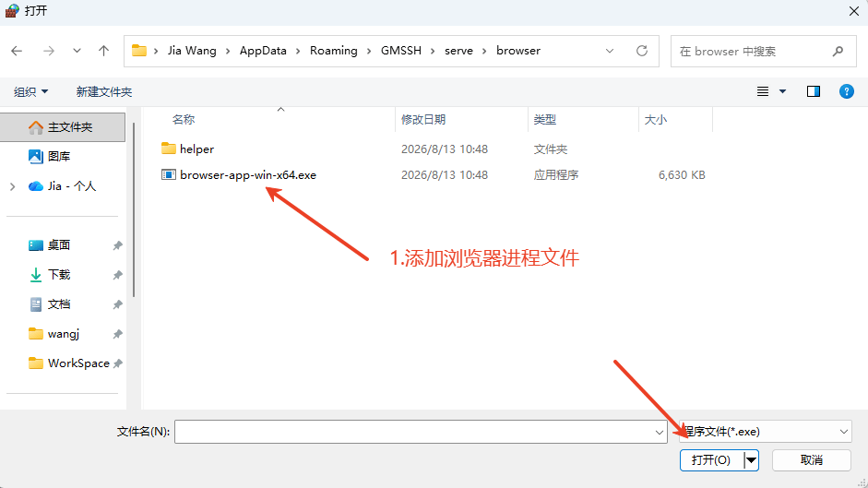
Task: Sort files by 名称 column
Action: pyautogui.click(x=184, y=120)
